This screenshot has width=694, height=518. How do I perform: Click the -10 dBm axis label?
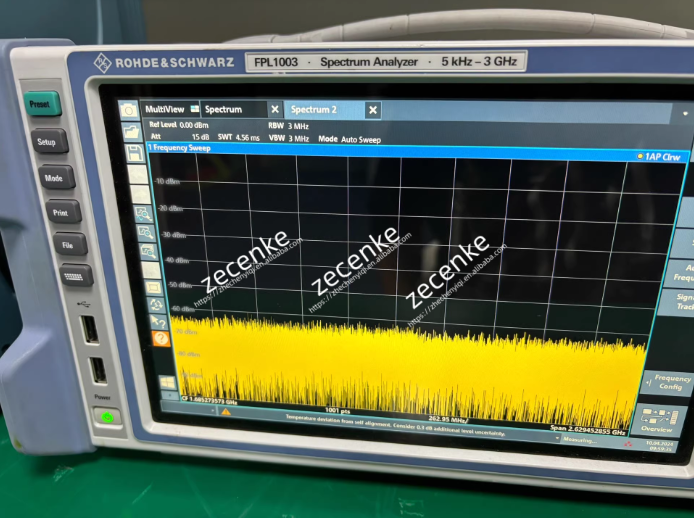tap(166, 181)
